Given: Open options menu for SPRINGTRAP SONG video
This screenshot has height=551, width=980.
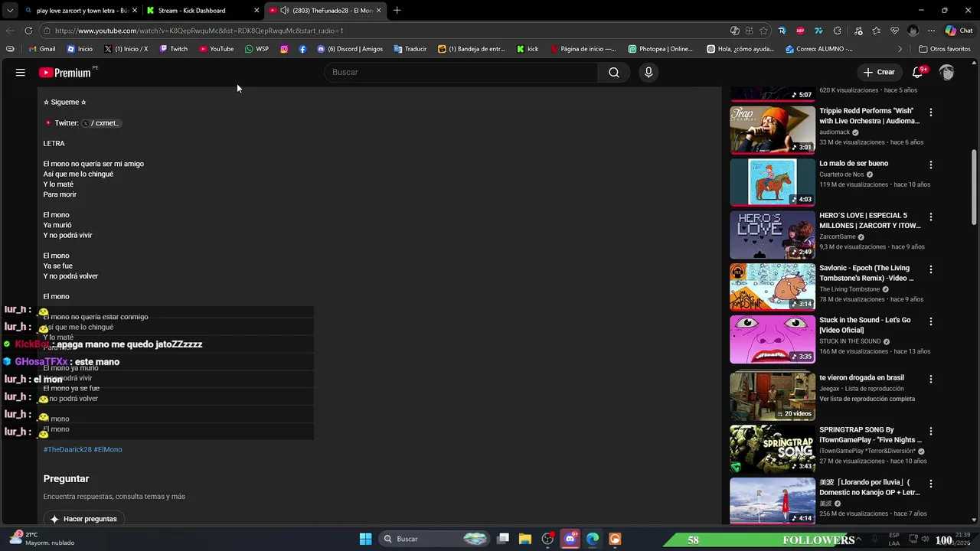Looking at the screenshot, I should click(x=931, y=432).
